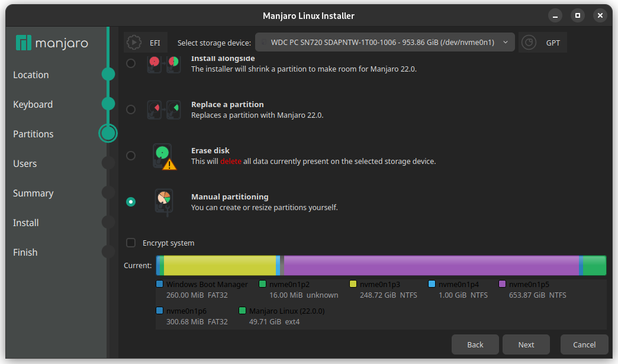The height and width of the screenshot is (364, 618).
Task: Click the Manjaro logo in sidebar
Action: coord(51,43)
